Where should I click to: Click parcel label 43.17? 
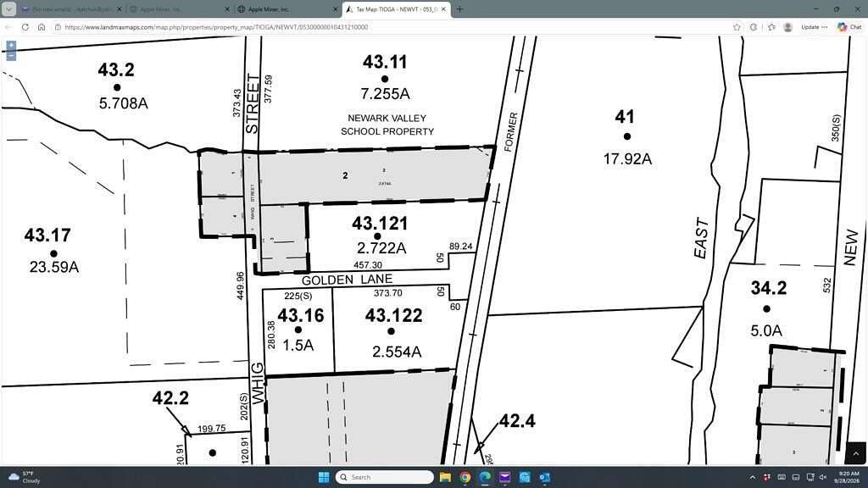pyautogui.click(x=47, y=236)
